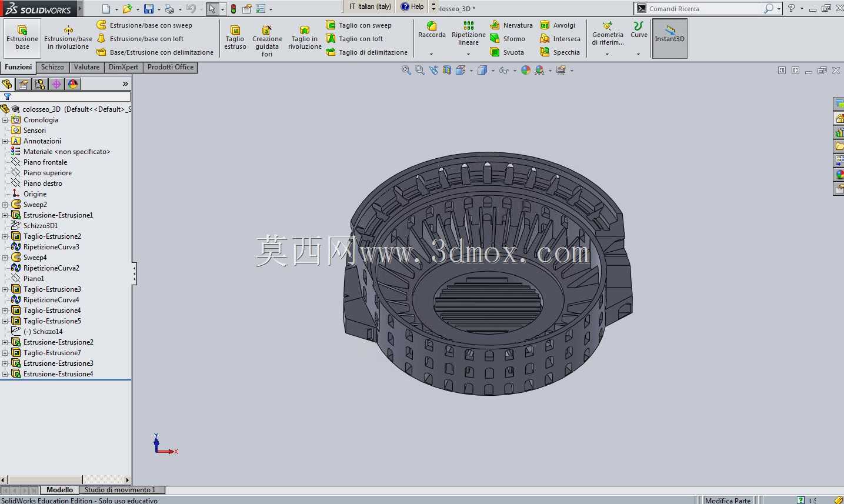Select the Avvolgi wrap tool
Image resolution: width=844 pixels, height=504 pixels.
pos(558,25)
